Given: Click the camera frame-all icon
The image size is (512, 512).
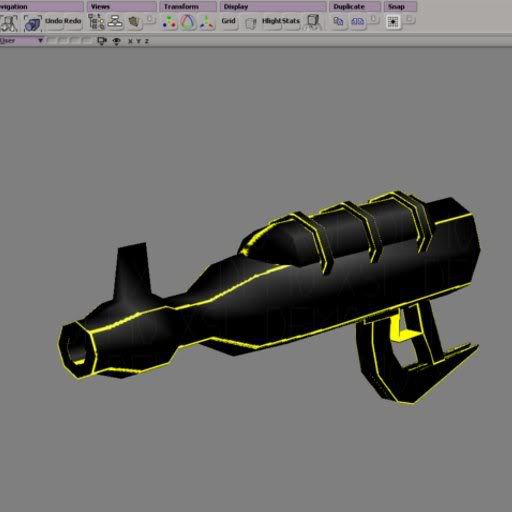Looking at the screenshot, I should point(32,23).
